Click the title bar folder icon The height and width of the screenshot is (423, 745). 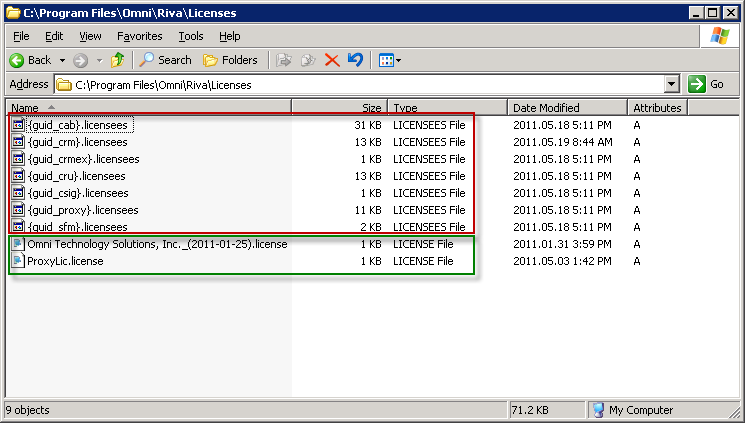13,13
